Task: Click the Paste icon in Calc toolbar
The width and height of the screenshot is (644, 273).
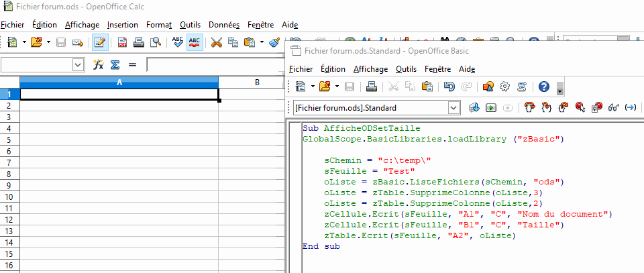Action: click(250, 42)
